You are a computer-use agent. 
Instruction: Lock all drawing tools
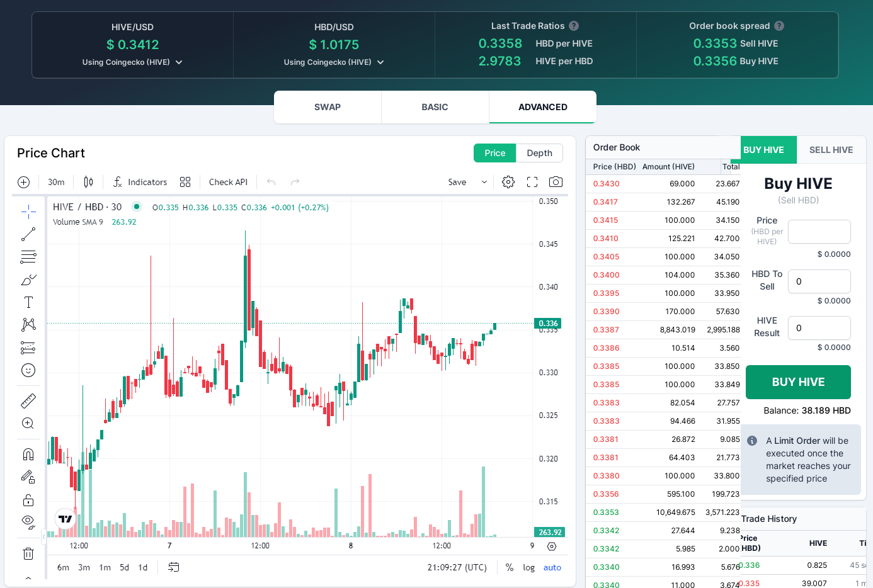pyautogui.click(x=28, y=500)
